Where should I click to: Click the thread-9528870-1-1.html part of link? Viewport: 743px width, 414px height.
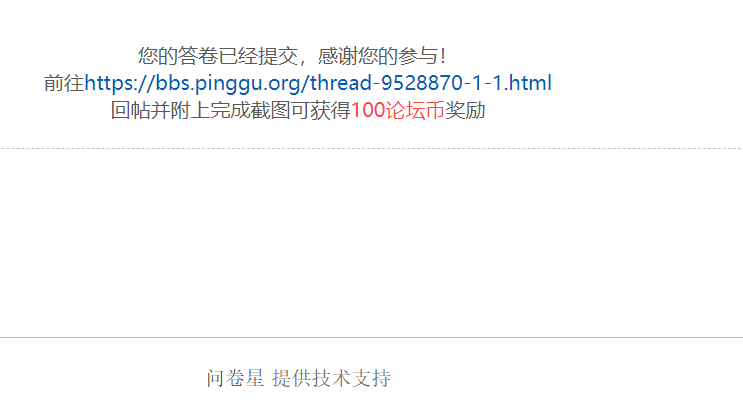coord(431,83)
